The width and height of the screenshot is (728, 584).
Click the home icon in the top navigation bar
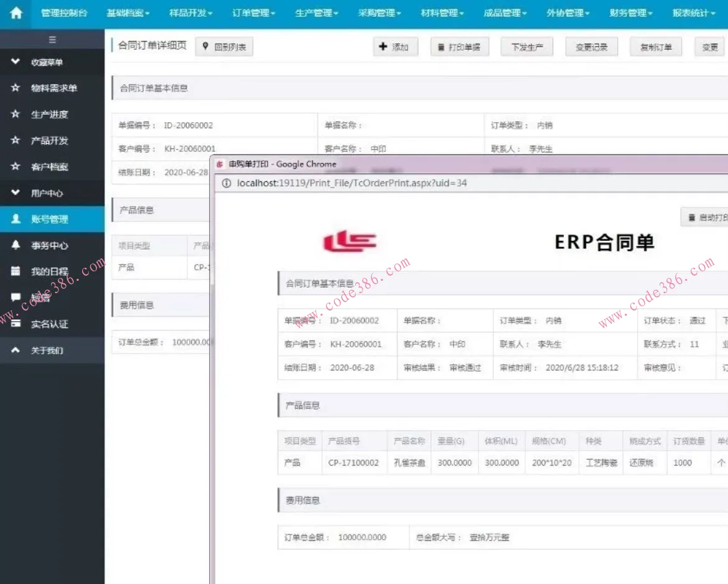coord(15,12)
